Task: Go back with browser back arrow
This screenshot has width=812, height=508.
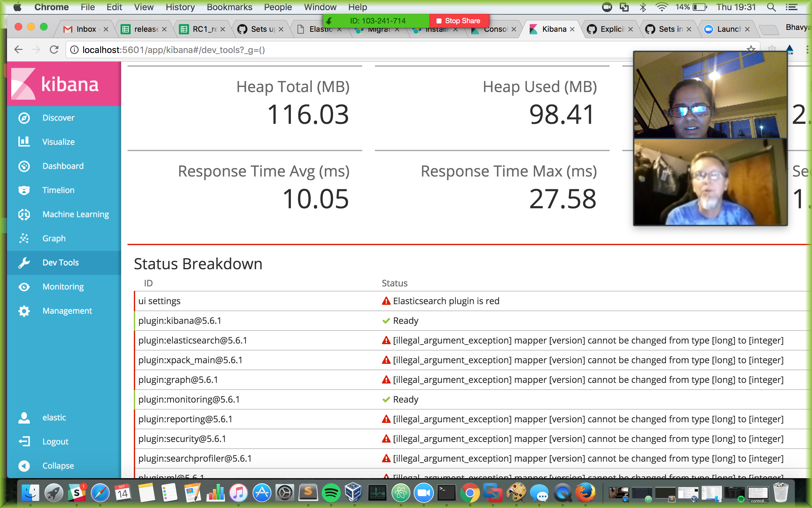Action: click(18, 50)
